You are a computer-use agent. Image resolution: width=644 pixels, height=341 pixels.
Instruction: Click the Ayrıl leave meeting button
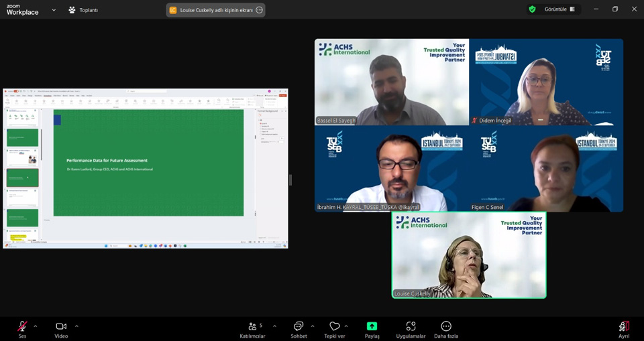point(624,326)
